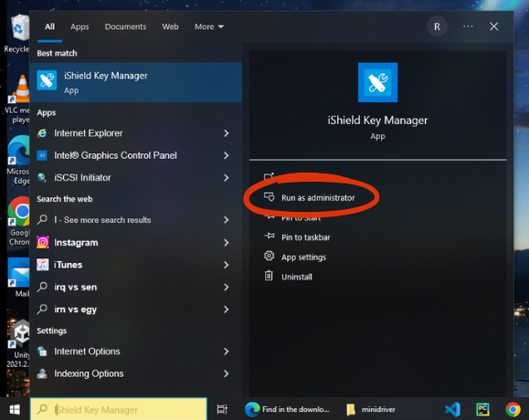Viewport: 529px width, 420px height.
Task: Switch to the Apps search tab
Action: pyautogui.click(x=79, y=26)
